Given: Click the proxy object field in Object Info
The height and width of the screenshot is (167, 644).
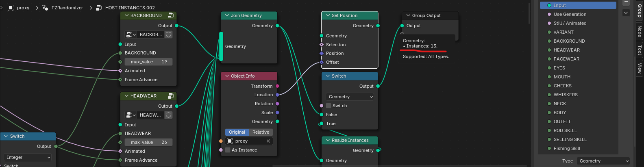Looking at the screenshot, I should pos(249,141).
